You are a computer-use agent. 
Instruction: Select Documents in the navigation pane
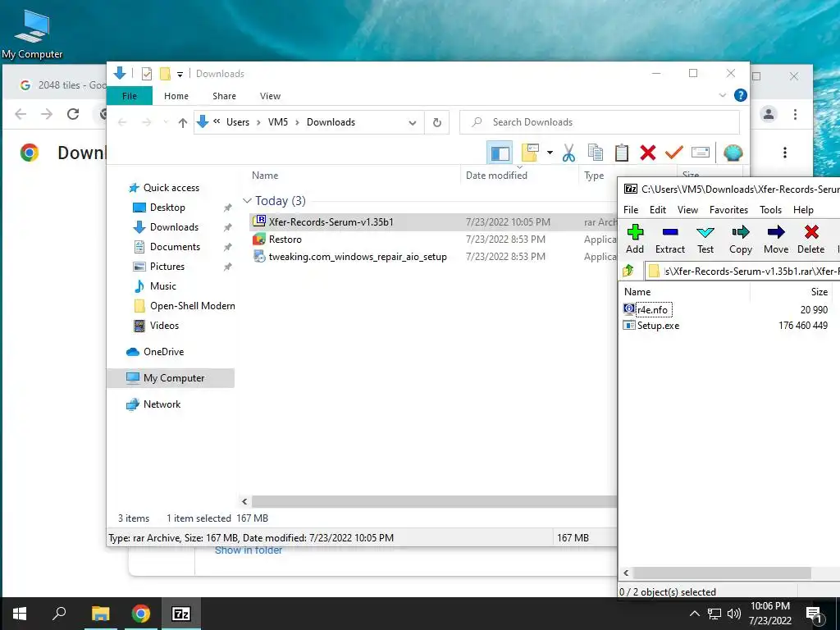point(175,247)
